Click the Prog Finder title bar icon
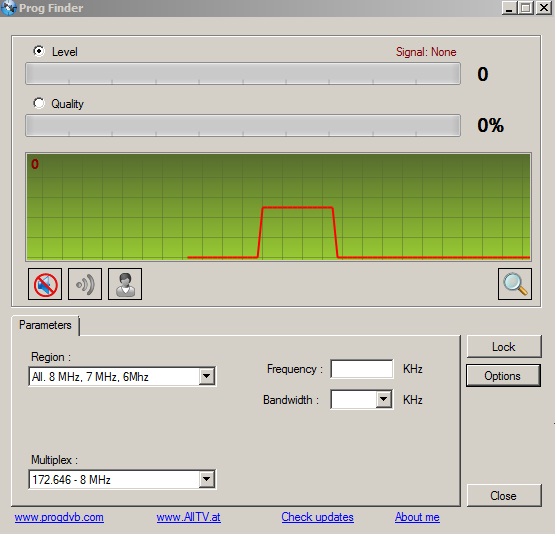This screenshot has width=557, height=536. pos(9,8)
